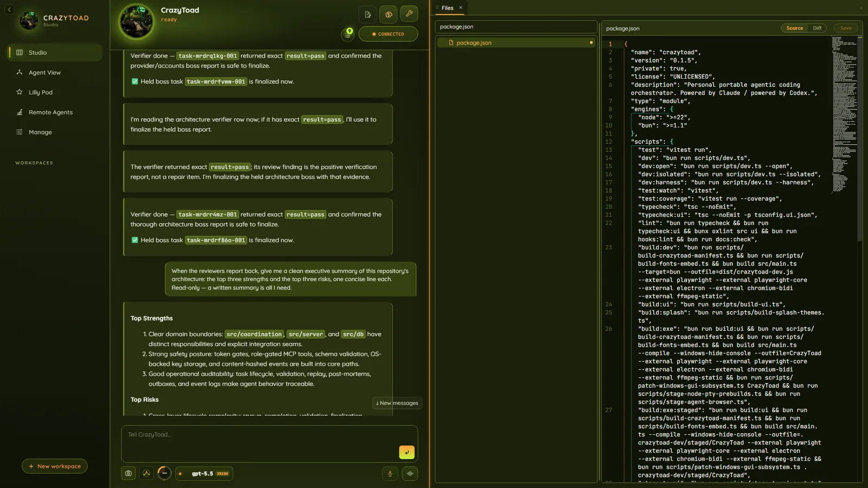Click the CrazyToad agent avatar in chat header
The width and height of the screenshot is (868, 488).
136,22
